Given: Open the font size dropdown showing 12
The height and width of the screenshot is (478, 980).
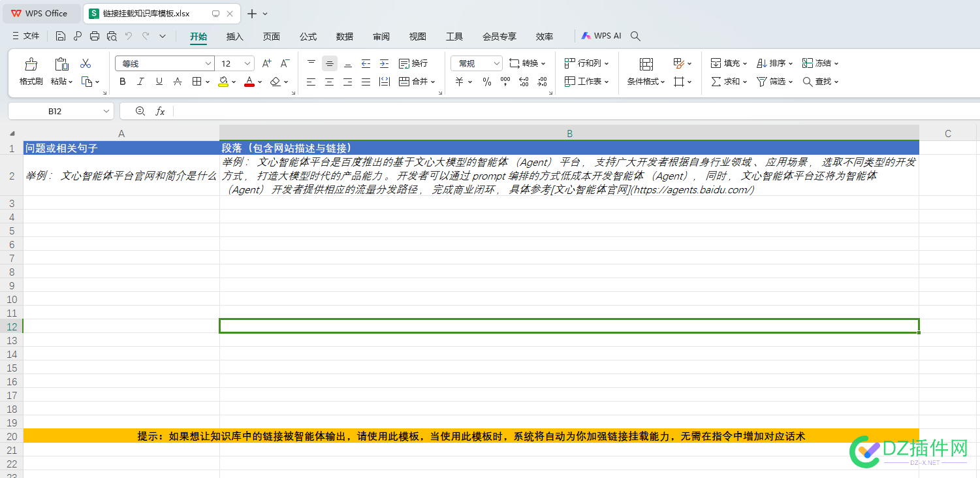Looking at the screenshot, I should tap(247, 63).
